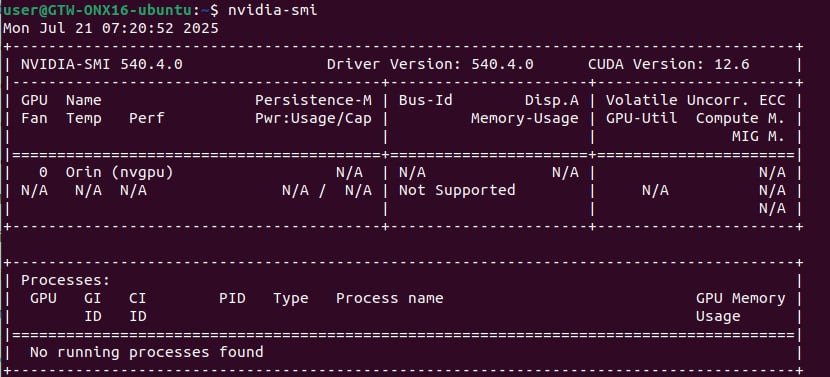Click the Processes: section label
Image resolution: width=830 pixels, height=377 pixels.
click(x=66, y=280)
